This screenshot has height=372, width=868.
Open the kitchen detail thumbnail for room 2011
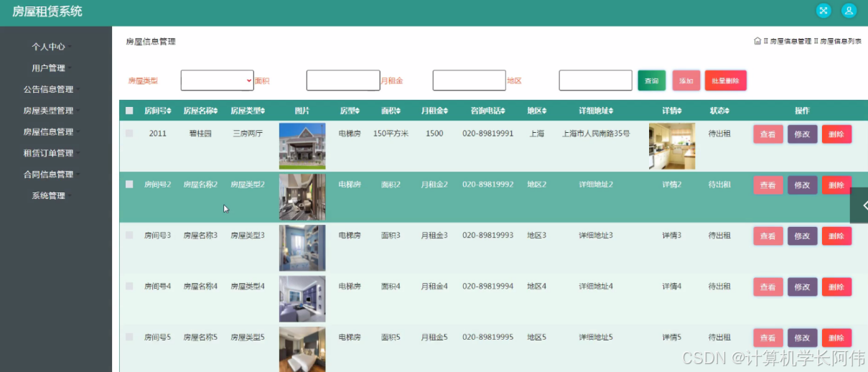tap(672, 146)
